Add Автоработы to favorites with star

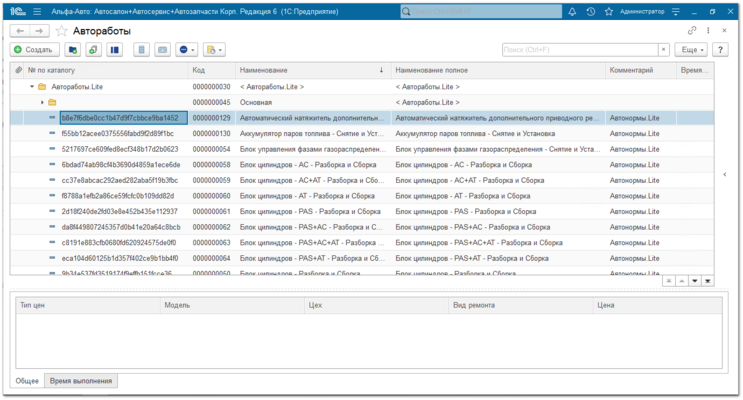click(x=61, y=31)
